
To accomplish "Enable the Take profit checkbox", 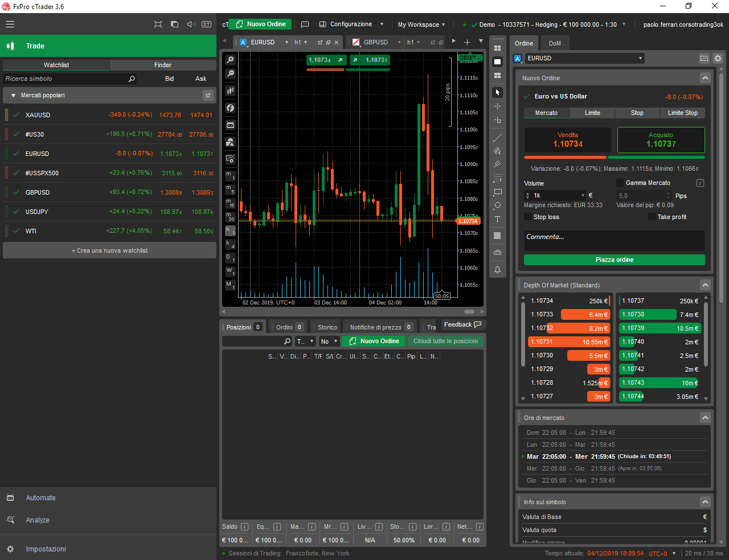I will 652,217.
